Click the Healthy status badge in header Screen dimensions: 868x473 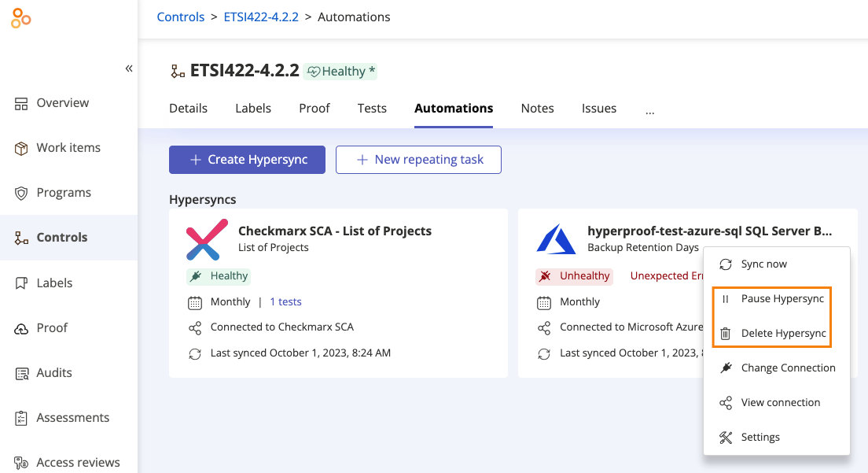coord(340,72)
